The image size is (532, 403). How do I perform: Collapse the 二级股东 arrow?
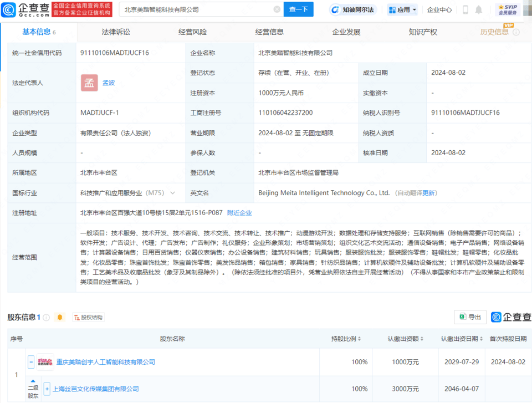[x=33, y=381]
